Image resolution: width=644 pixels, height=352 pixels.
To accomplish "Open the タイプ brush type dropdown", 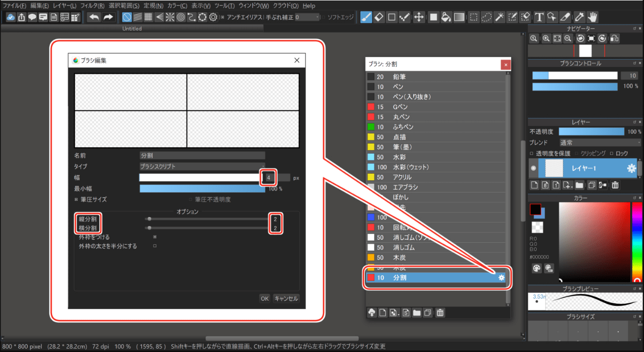I will [202, 166].
